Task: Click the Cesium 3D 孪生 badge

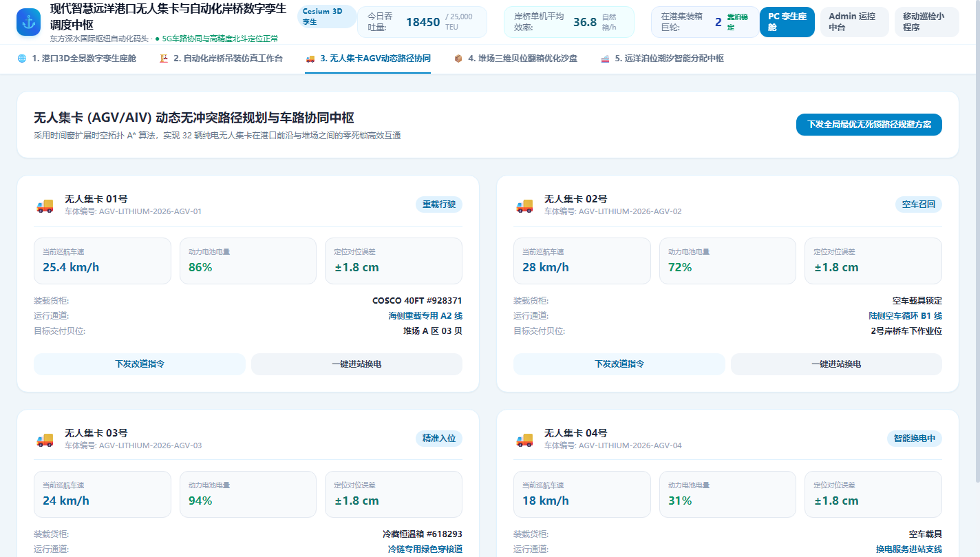Action: [327, 17]
